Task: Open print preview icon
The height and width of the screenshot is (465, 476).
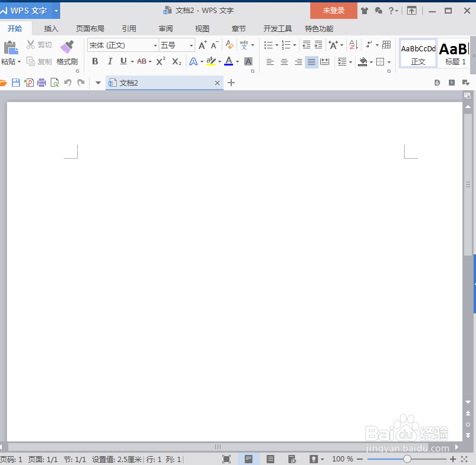Action: click(55, 83)
